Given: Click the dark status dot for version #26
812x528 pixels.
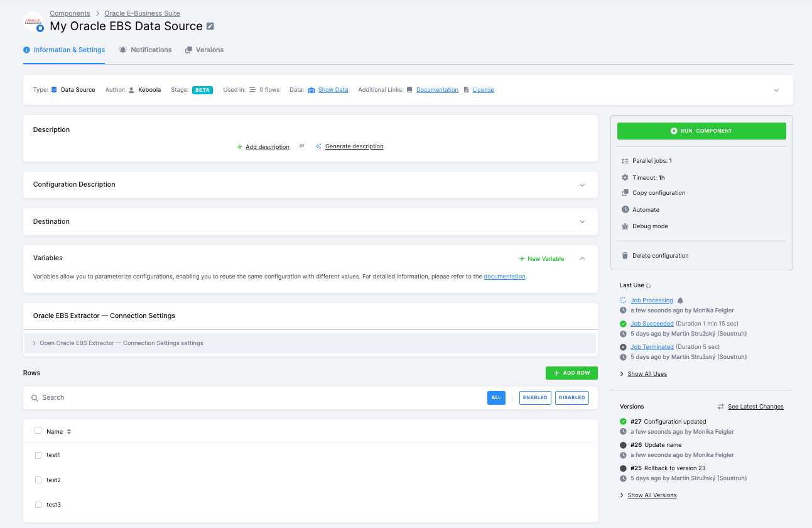Looking at the screenshot, I should [x=623, y=445].
